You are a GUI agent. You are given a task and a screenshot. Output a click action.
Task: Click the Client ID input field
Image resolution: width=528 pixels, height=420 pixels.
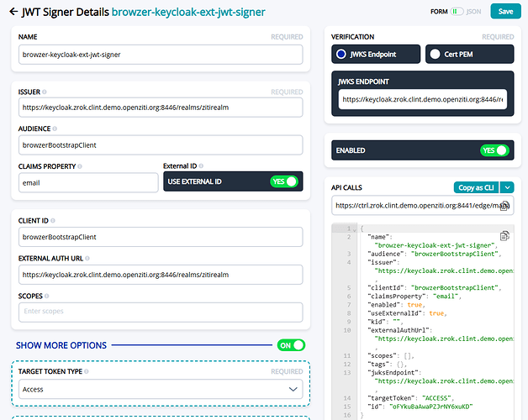click(x=161, y=237)
